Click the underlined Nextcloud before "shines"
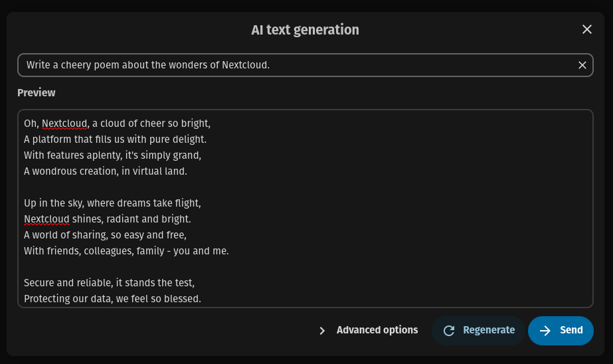Screen dimensions: 613x364 click(46, 219)
